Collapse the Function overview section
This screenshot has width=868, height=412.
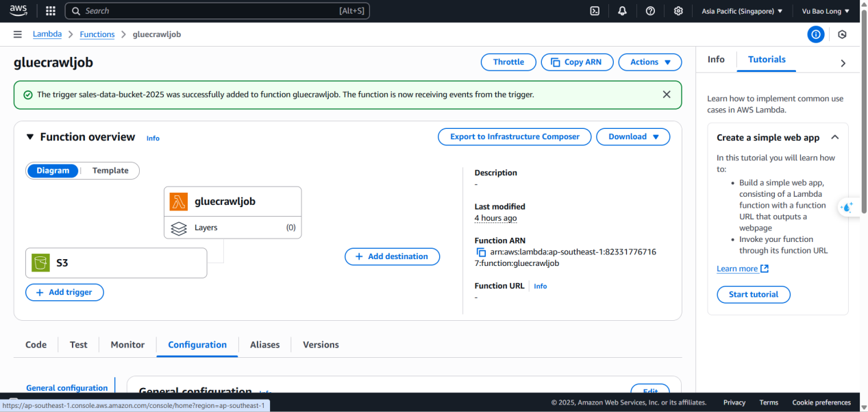tap(30, 137)
